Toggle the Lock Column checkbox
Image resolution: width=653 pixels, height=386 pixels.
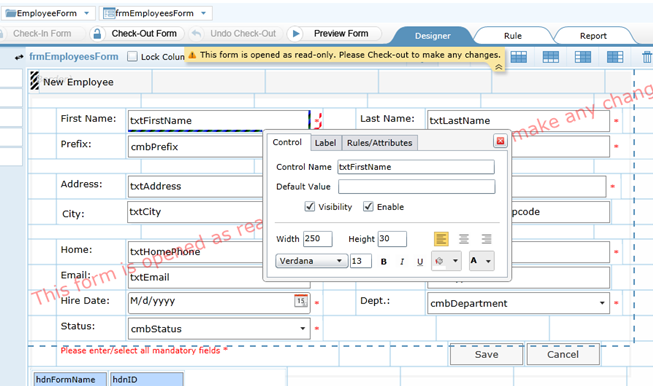tap(132, 57)
